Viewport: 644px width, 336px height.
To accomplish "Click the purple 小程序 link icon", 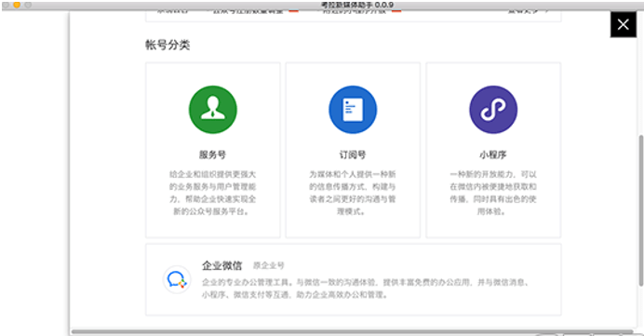I will pyautogui.click(x=493, y=110).
